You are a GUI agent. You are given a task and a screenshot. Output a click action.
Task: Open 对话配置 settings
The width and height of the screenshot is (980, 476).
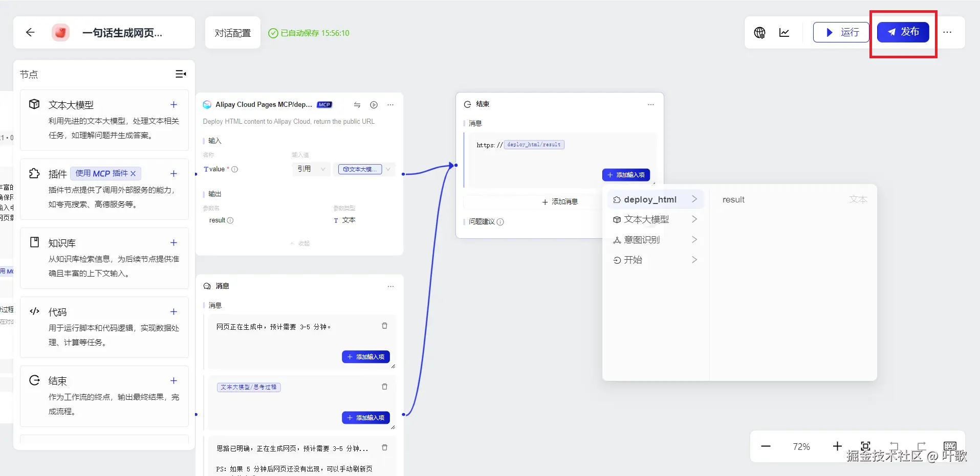[x=233, y=33]
